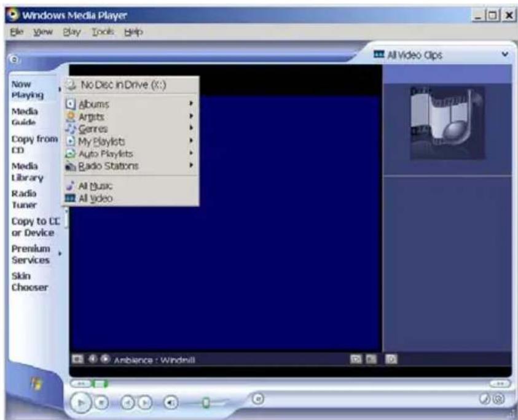Click the album art thumbnail
Viewport: 518px width, 420px height.
(x=447, y=123)
